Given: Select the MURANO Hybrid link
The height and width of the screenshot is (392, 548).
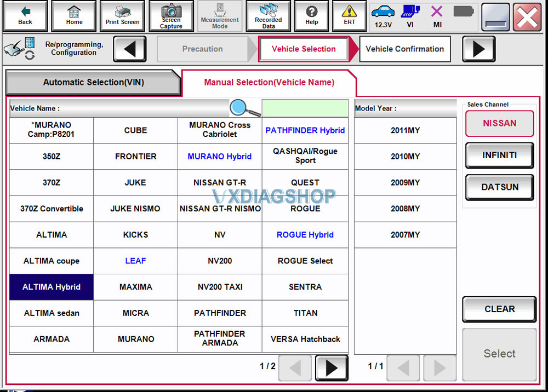Looking at the screenshot, I should [x=219, y=156].
